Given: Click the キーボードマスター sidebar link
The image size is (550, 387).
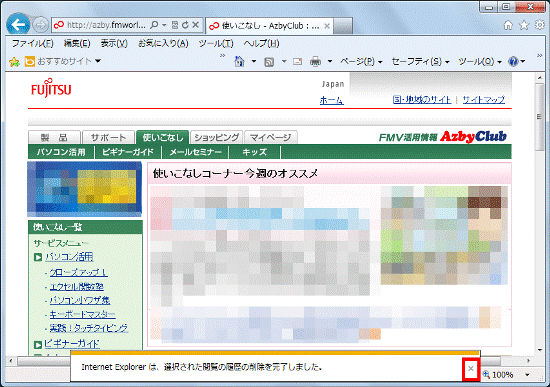Looking at the screenshot, I should tap(82, 314).
